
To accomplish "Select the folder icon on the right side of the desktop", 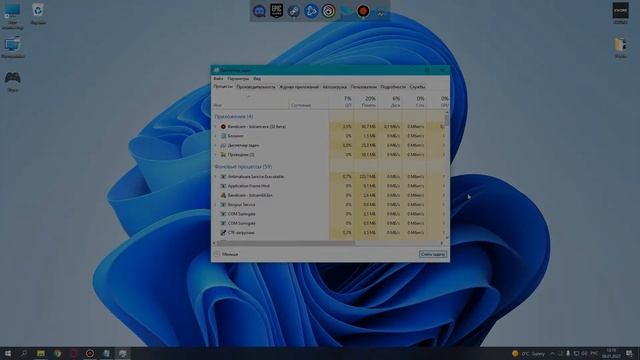I will coord(620,47).
